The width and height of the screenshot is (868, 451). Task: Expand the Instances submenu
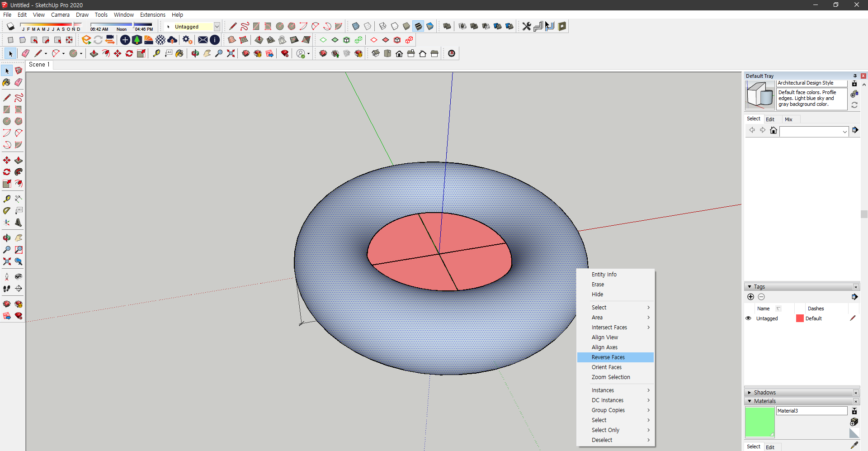tap(615, 390)
